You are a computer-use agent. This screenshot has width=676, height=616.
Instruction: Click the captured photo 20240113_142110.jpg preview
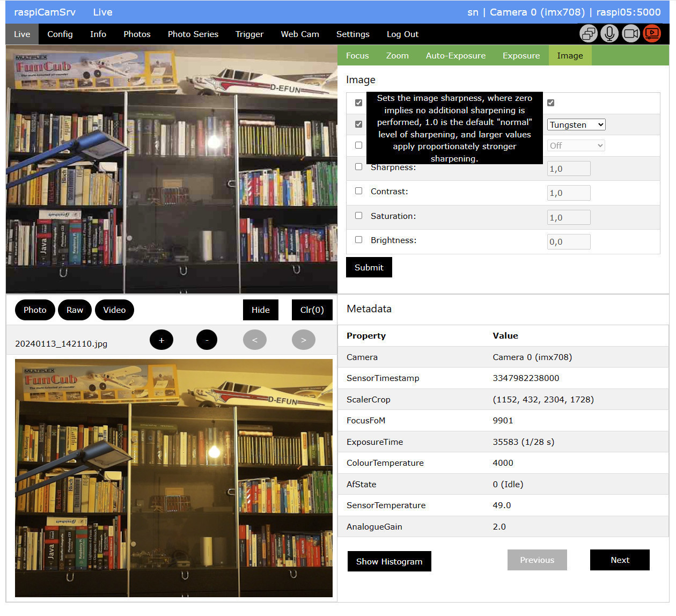click(174, 478)
